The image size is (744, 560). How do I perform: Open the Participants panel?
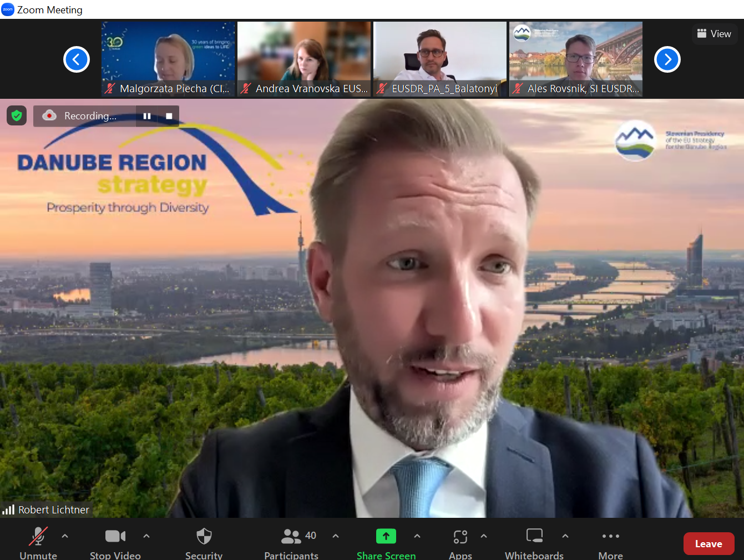pos(291,537)
